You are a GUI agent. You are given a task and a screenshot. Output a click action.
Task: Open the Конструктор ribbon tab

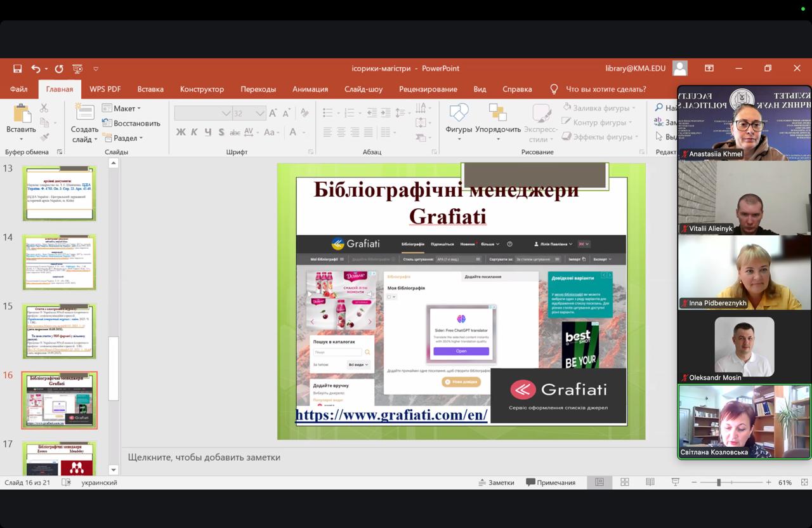click(202, 89)
